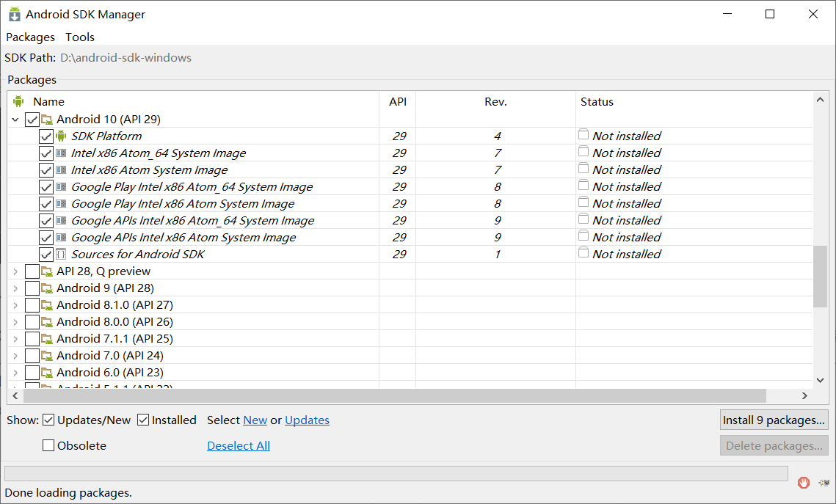
Task: Toggle the Obsolete checkbox
Action: point(48,445)
